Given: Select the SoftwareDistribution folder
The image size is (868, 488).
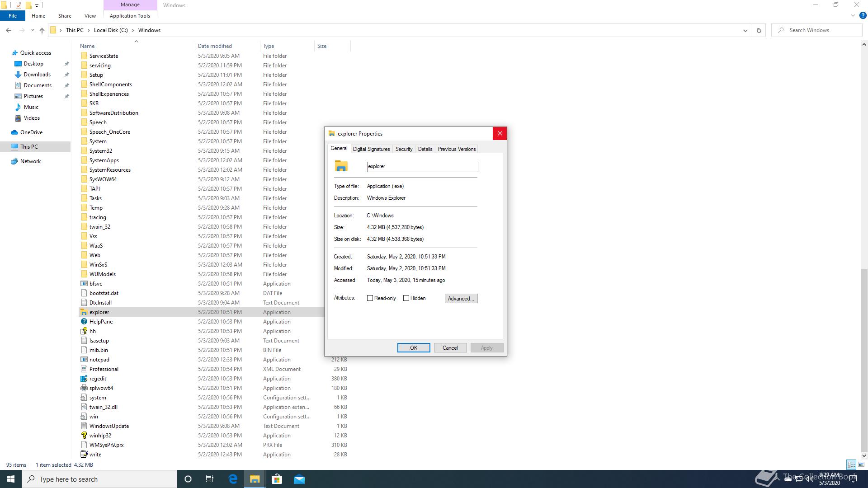Looking at the screenshot, I should point(113,113).
